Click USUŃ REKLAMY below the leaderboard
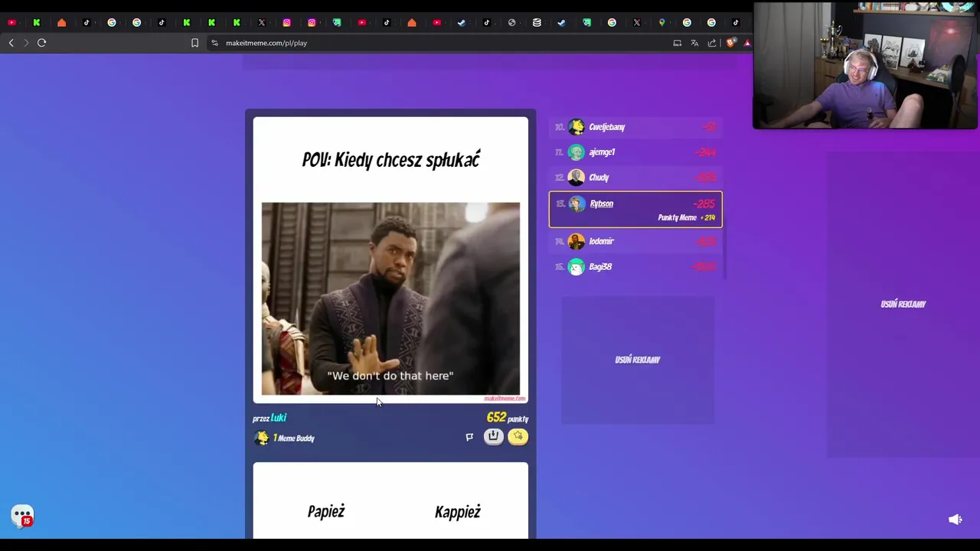Screen dimensions: 980x551 tap(637, 360)
